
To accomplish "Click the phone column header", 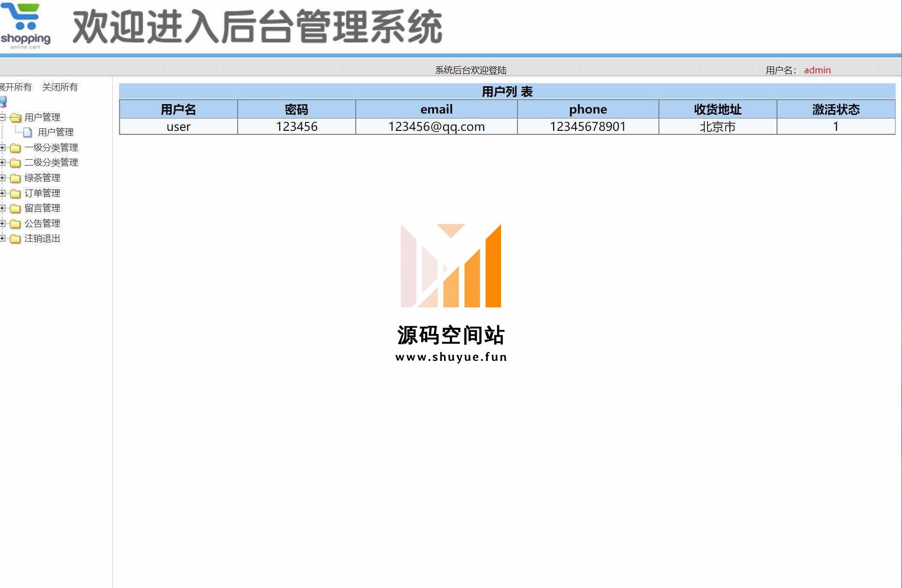I will coord(588,109).
